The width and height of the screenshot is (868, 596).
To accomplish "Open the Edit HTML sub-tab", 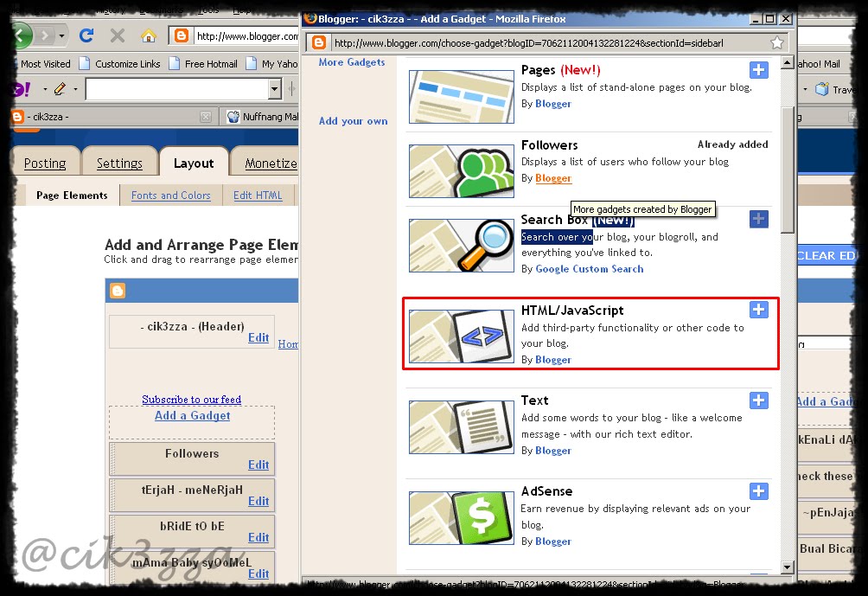I will point(258,195).
